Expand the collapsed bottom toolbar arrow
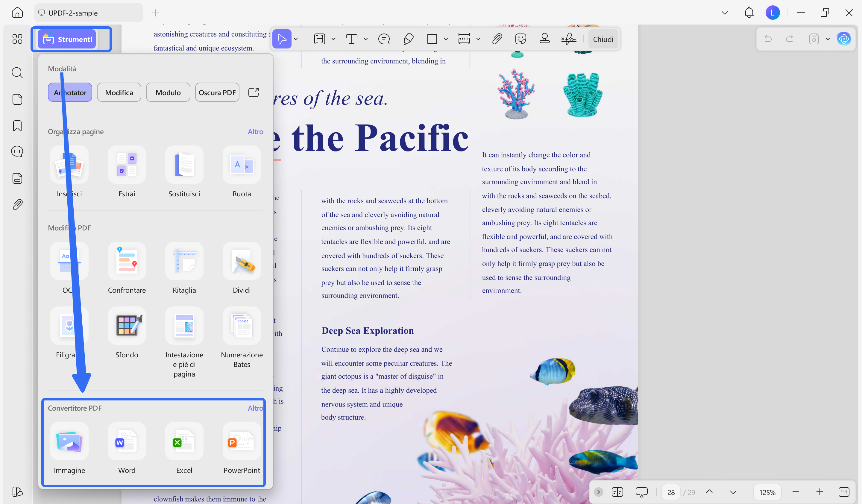Screen dimensions: 862x504 tap(598, 492)
